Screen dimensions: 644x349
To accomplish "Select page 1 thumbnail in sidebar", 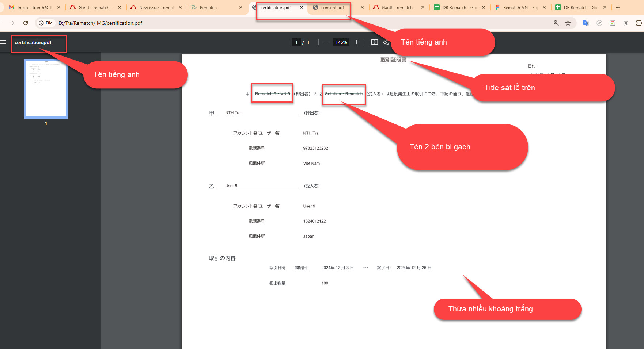I will click(46, 89).
